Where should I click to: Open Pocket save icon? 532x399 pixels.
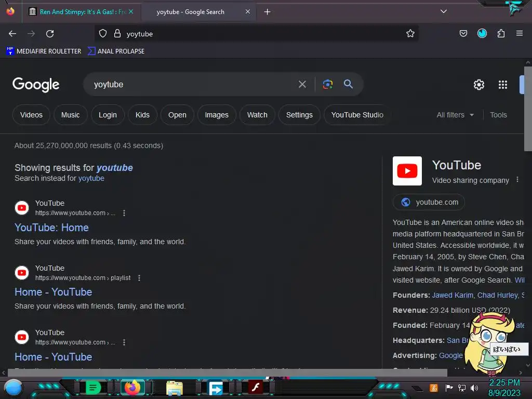point(463,33)
